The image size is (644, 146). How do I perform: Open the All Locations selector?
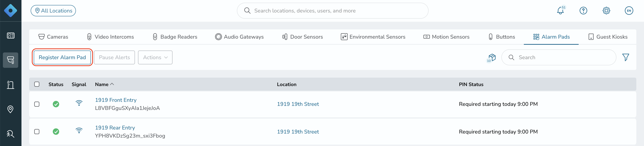(53, 11)
